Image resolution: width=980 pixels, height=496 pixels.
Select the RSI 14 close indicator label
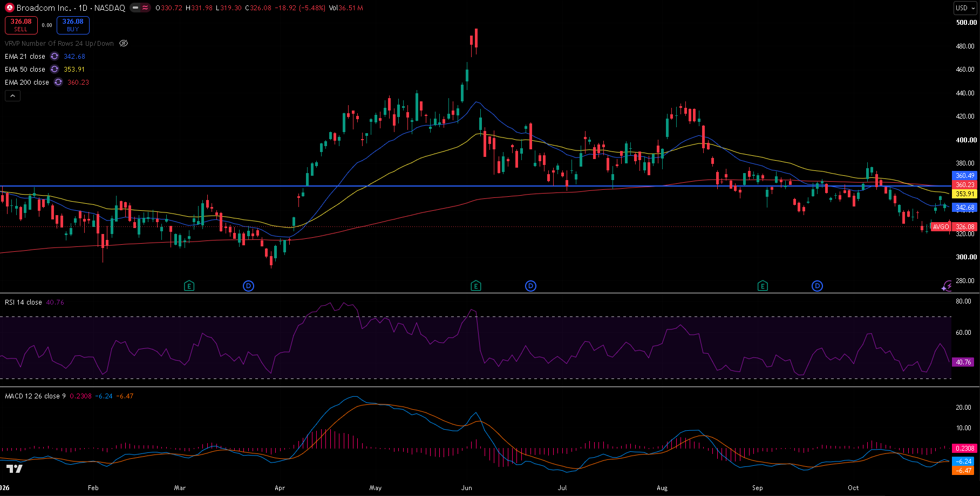coord(23,302)
